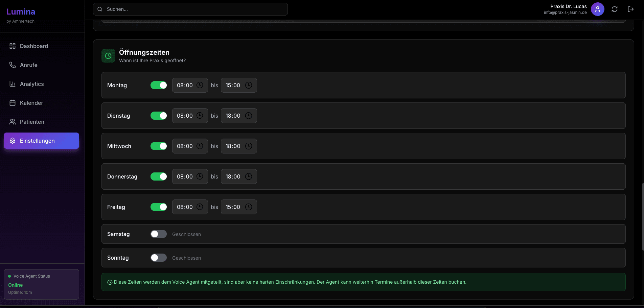Click the vertical page scrollbar
Image resolution: width=644 pixels, height=308 pixels.
point(642,216)
